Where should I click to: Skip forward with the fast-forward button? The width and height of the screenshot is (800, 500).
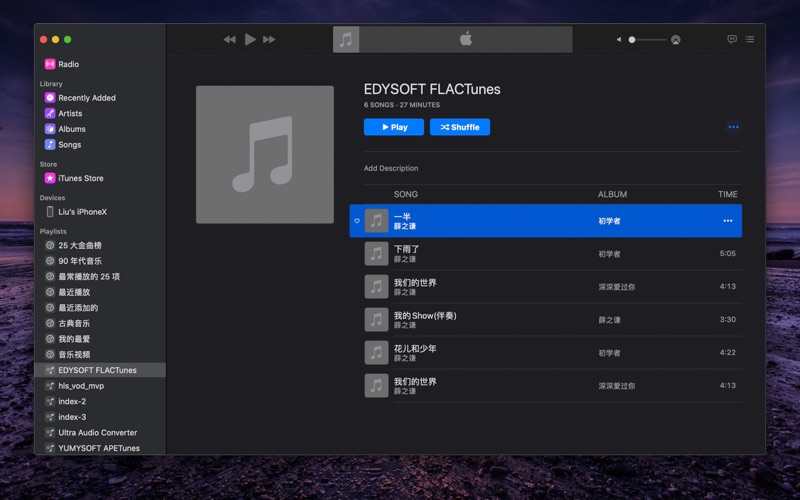coord(269,39)
